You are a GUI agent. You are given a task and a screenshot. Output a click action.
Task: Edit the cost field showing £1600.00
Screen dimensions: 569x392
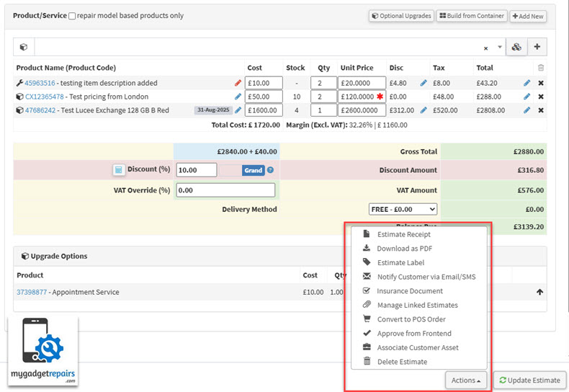[264, 110]
